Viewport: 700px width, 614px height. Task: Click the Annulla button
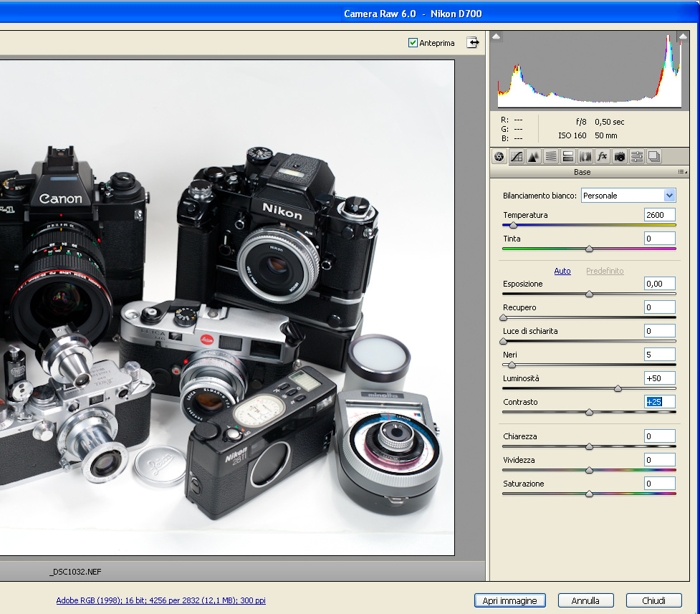[x=585, y=600]
